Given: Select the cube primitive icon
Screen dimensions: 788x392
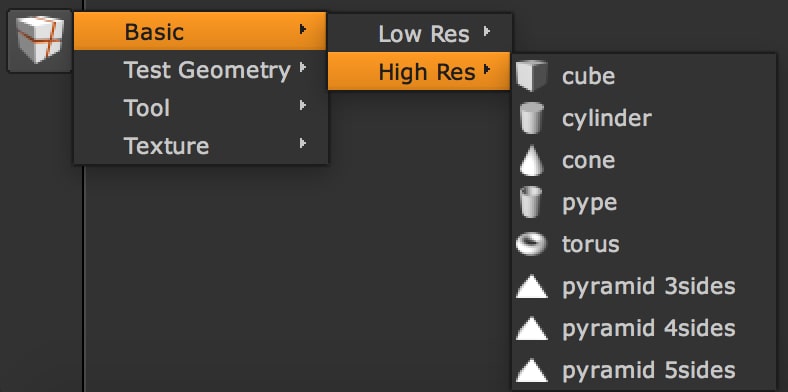Looking at the screenshot, I should (532, 76).
